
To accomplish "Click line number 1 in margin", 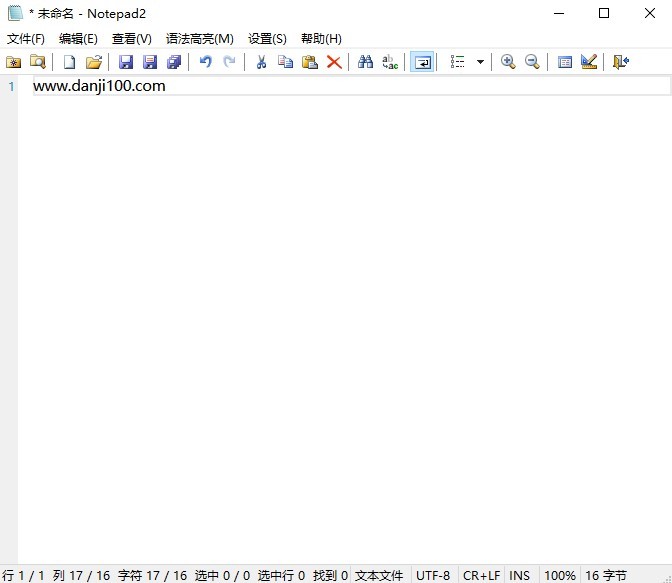I will [x=11, y=87].
